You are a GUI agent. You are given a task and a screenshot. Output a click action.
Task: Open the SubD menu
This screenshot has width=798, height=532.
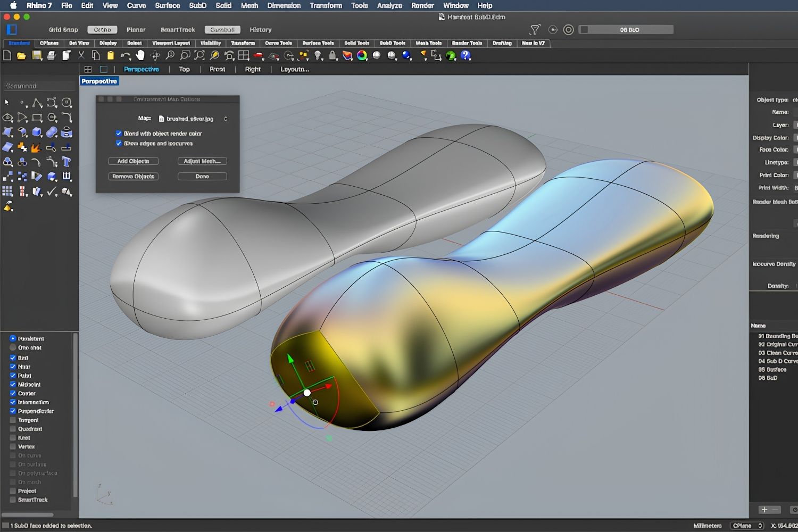tap(197, 5)
